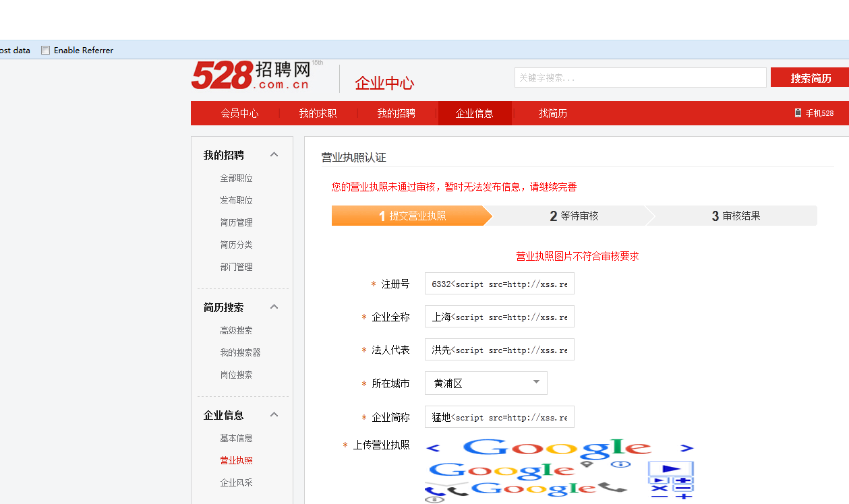Screen dimensions: 849x504
Task: Click the uploaded Google license image
Action: coord(560,470)
